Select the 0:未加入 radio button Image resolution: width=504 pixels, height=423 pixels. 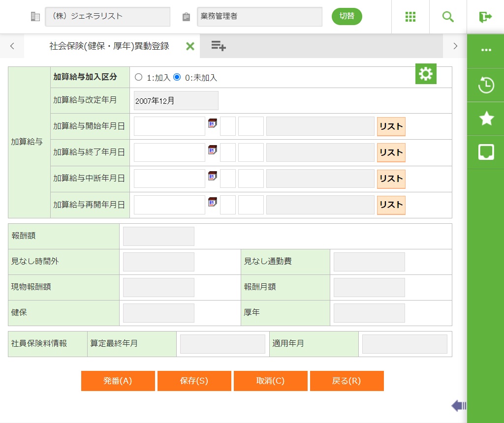(177, 77)
